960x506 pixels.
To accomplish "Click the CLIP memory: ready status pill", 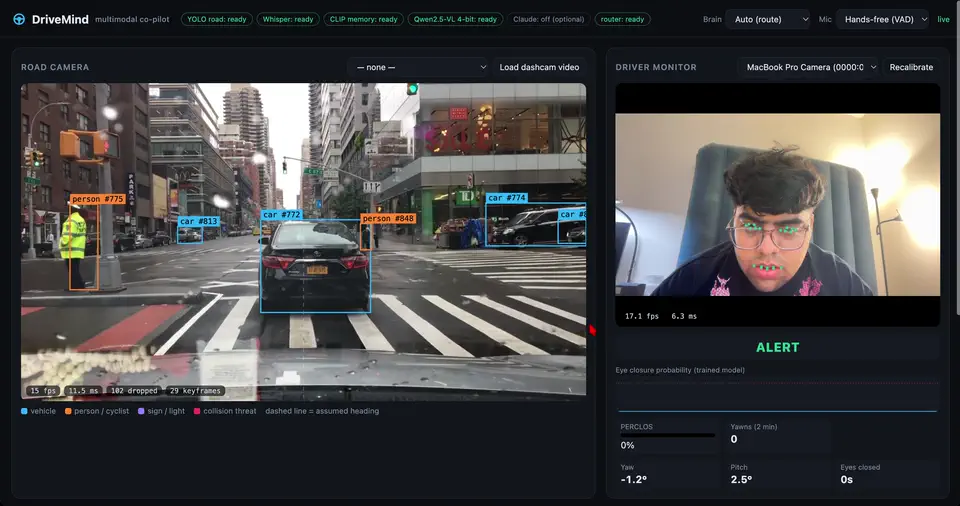I will (x=364, y=20).
